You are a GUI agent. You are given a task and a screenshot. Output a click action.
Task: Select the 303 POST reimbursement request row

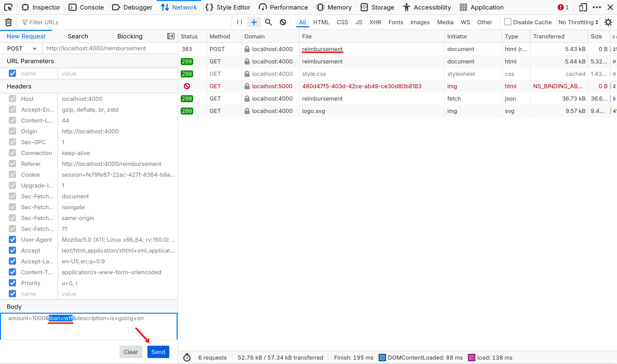click(398, 49)
